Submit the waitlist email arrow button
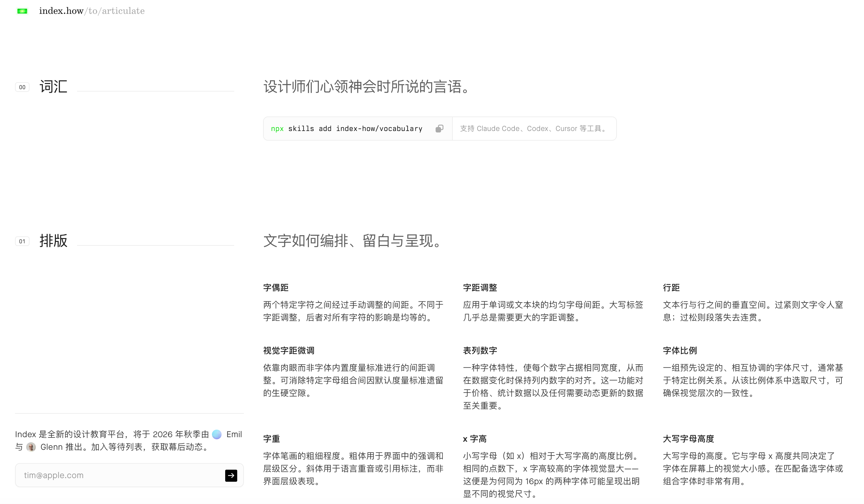 click(x=231, y=475)
